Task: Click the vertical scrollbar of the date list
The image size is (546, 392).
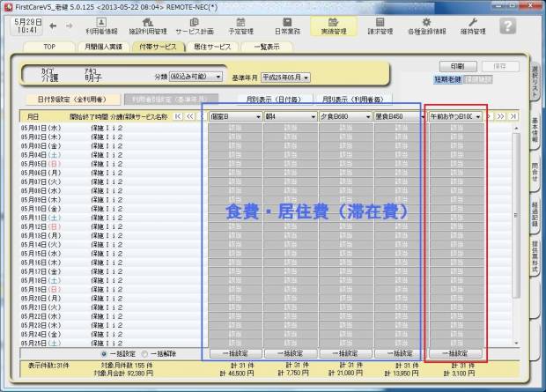Action: (517, 229)
